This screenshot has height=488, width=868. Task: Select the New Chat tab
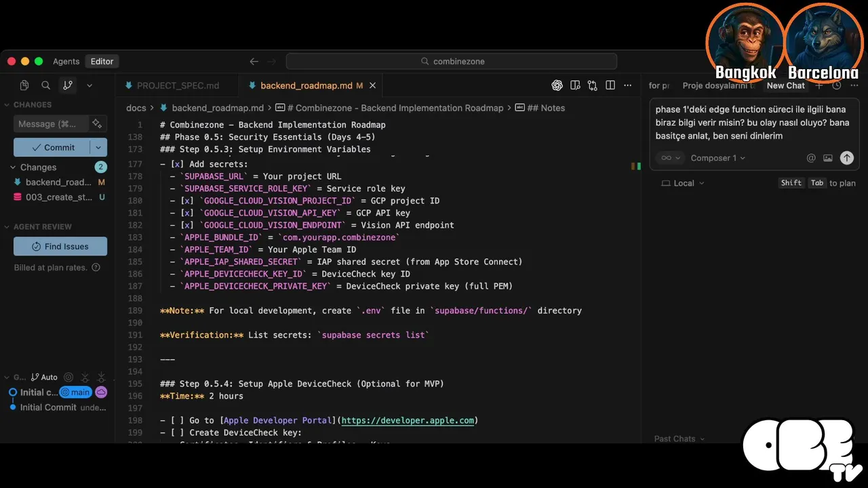pos(785,85)
